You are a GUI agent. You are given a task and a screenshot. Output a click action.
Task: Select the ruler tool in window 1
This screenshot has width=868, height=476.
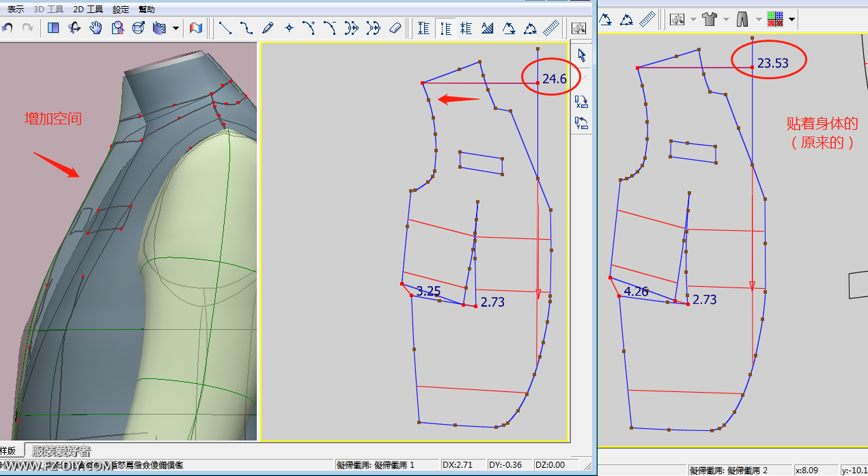[x=551, y=28]
